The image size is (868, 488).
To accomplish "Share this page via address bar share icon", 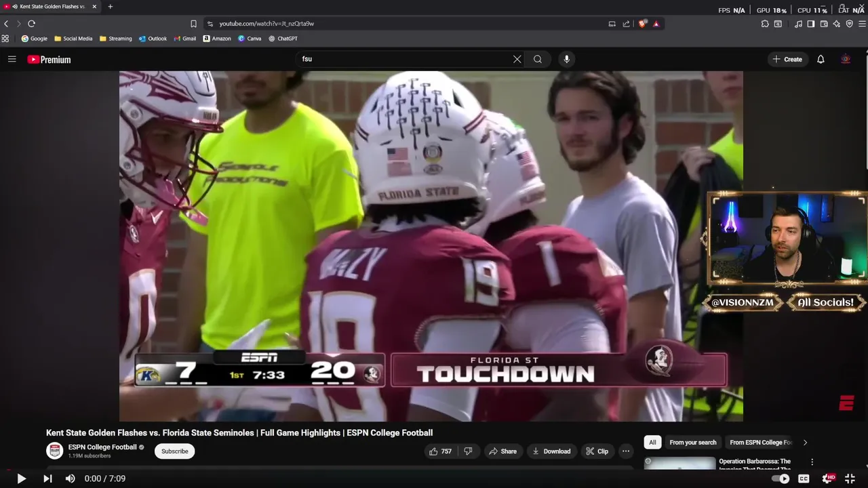I will click(626, 24).
